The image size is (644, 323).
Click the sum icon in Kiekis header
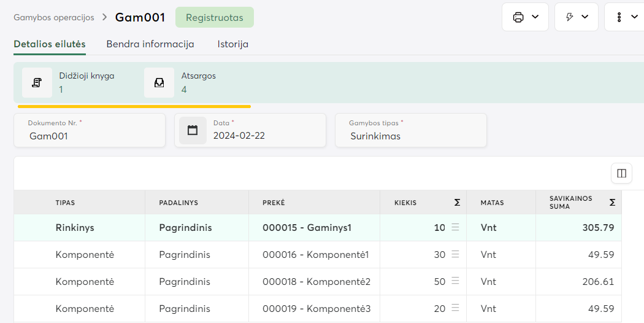tap(457, 203)
